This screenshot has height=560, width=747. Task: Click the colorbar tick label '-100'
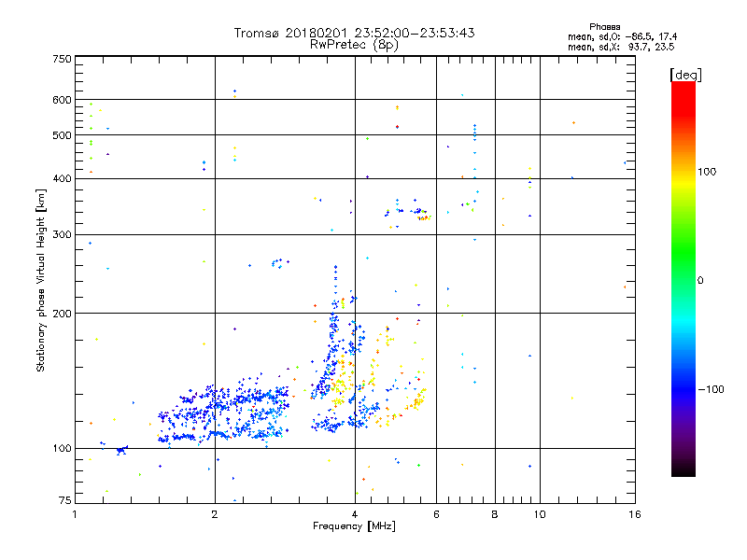[x=711, y=389]
